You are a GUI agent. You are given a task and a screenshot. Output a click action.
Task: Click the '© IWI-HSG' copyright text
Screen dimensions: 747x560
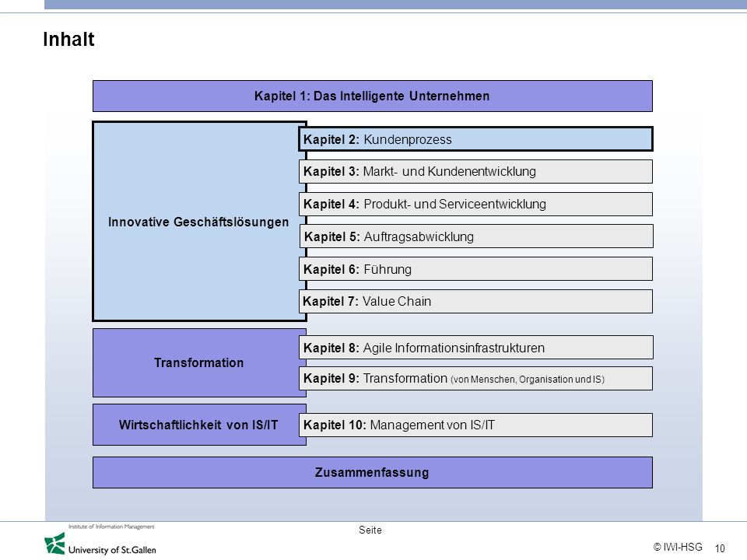678,547
